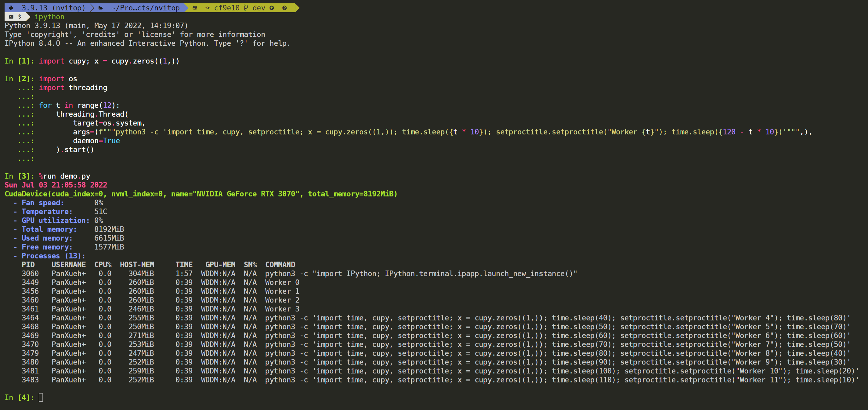Click the %run demo.py command
This screenshot has width=868, height=410.
(64, 176)
